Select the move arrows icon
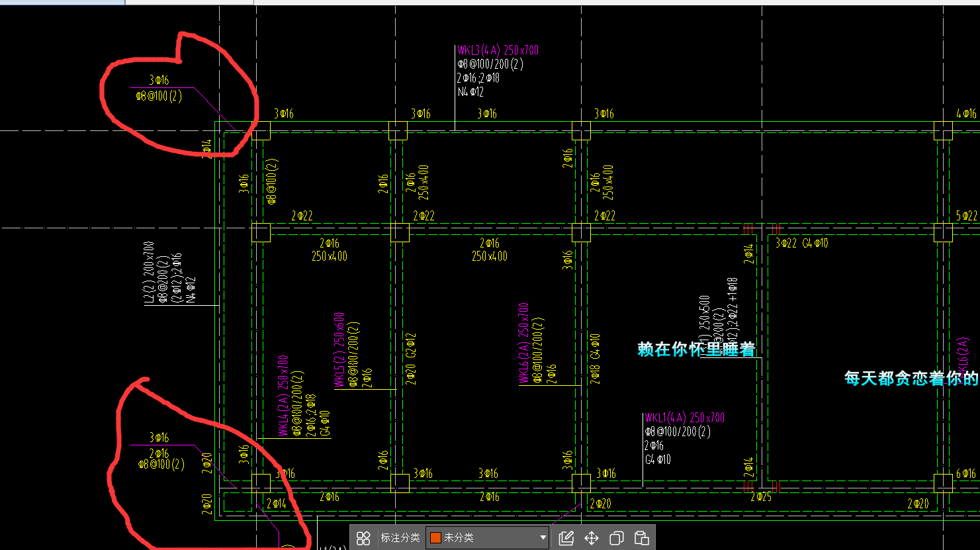The height and width of the screenshot is (550, 980). click(x=592, y=537)
